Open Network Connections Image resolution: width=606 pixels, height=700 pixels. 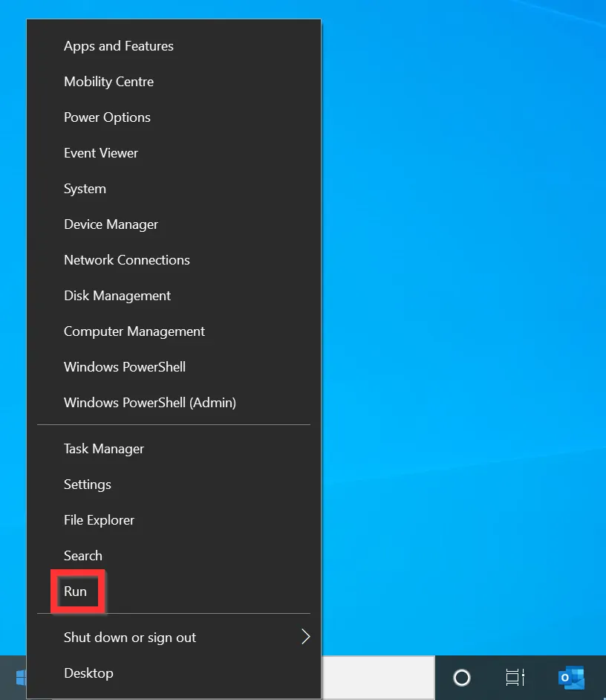pos(126,259)
